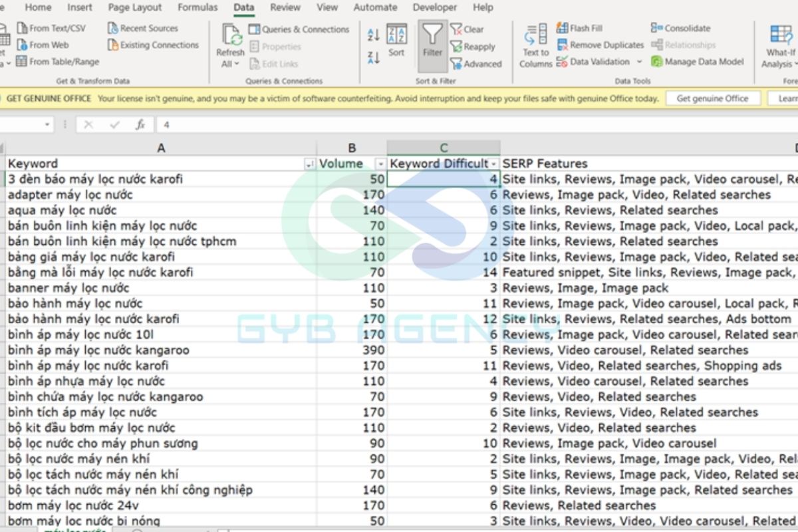Click the greyed Relationships command
This screenshot has width=798, height=532.
pos(684,45)
